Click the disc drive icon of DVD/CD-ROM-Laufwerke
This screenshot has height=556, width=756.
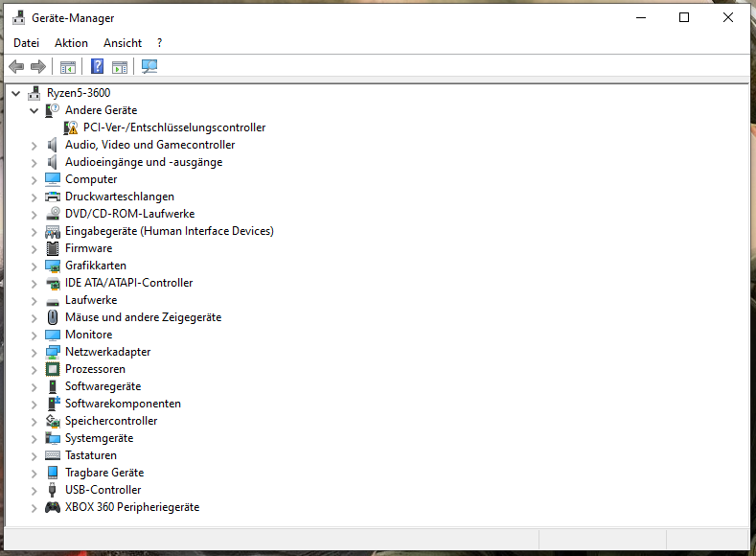53,214
